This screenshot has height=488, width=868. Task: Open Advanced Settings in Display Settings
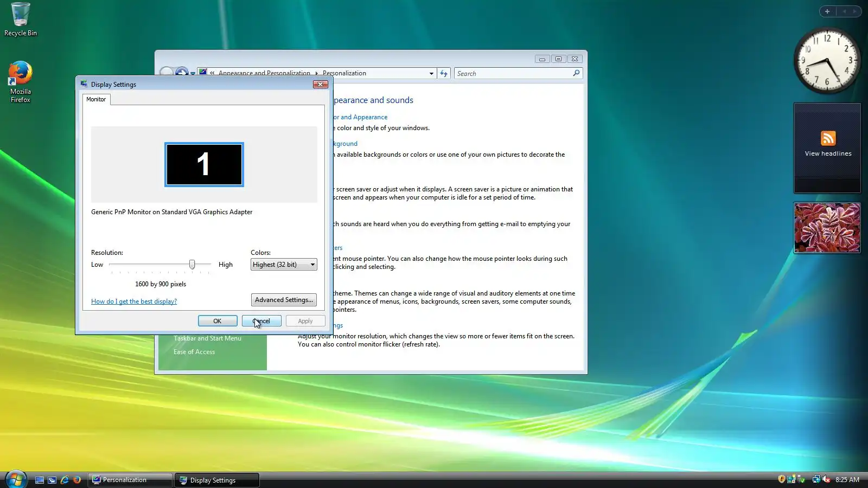284,300
